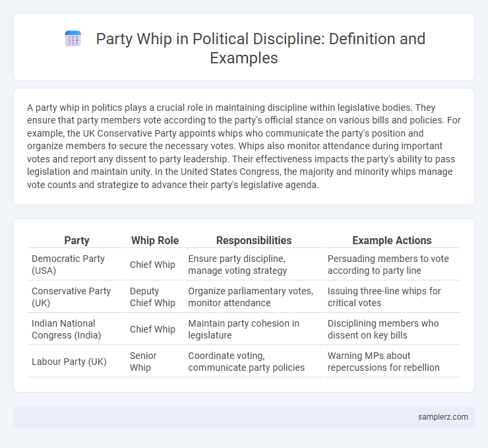Click 'Chief Whip' in the Indian National Congress row
Viewport: 488px width, 448px height.
[152, 329]
